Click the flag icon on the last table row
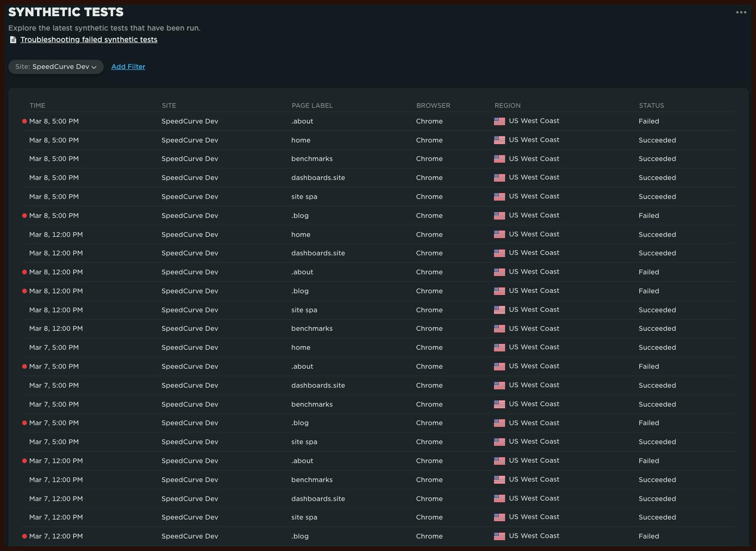This screenshot has width=756, height=551. click(x=499, y=536)
